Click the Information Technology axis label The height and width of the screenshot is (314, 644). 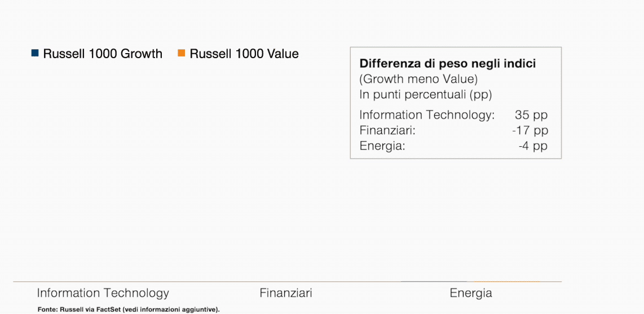click(x=103, y=293)
